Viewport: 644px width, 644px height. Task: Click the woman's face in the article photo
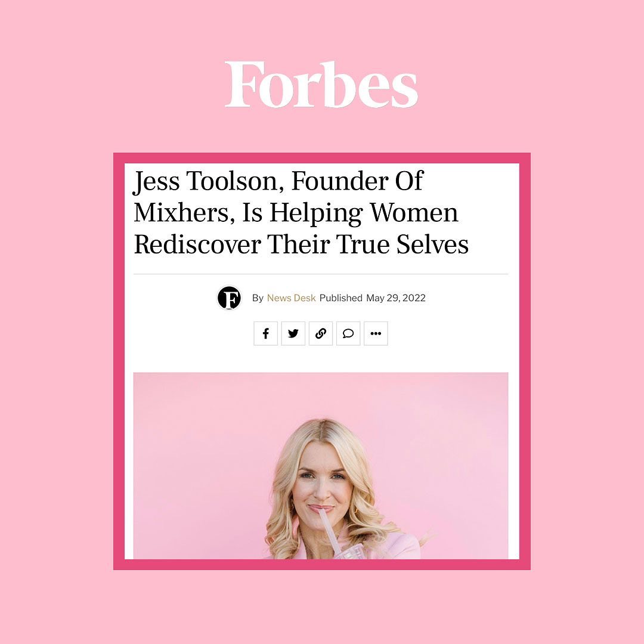coord(320,485)
